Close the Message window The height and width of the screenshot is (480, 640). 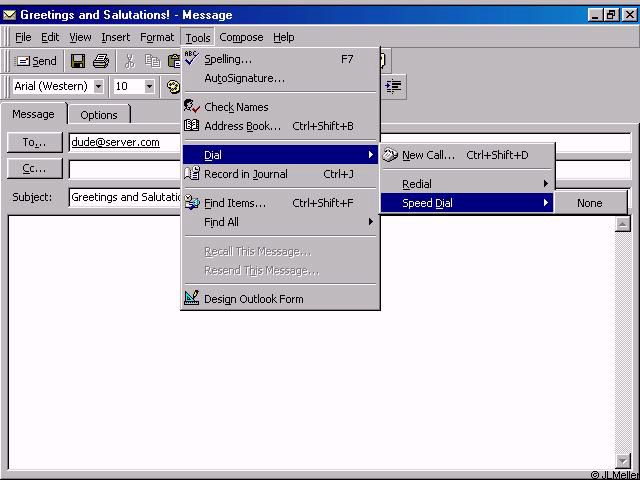pos(629,16)
